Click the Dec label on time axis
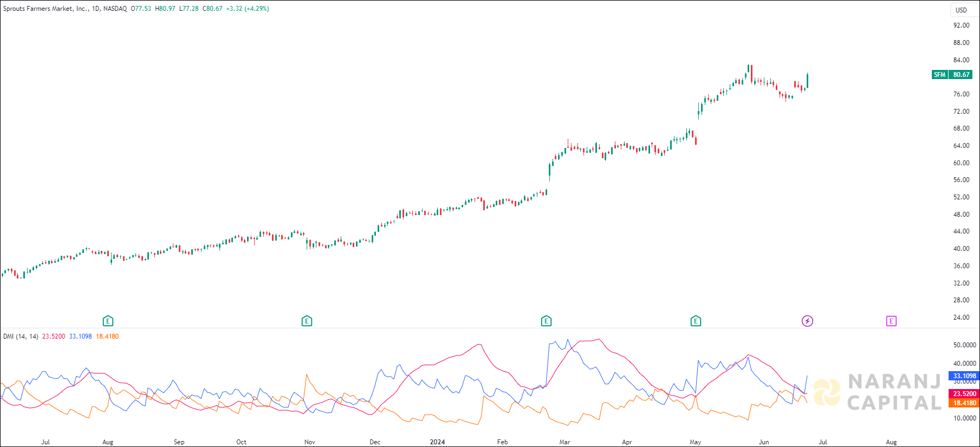 (x=375, y=442)
